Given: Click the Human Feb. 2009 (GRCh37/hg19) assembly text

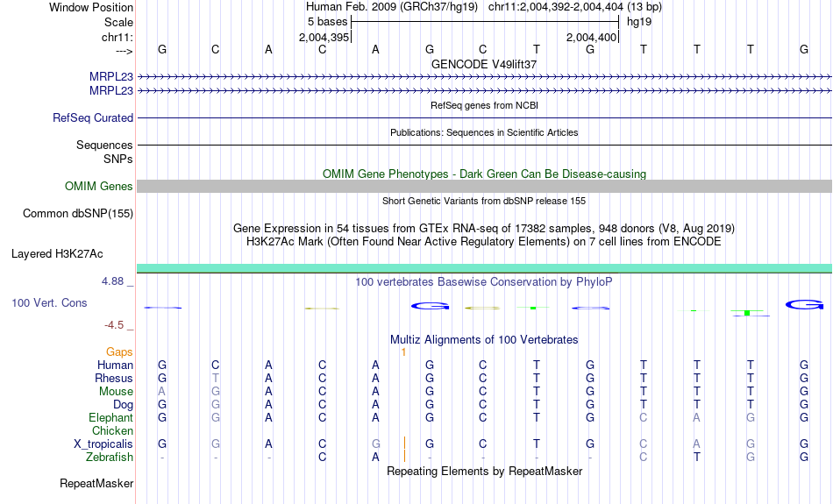Looking at the screenshot, I should pos(392,7).
